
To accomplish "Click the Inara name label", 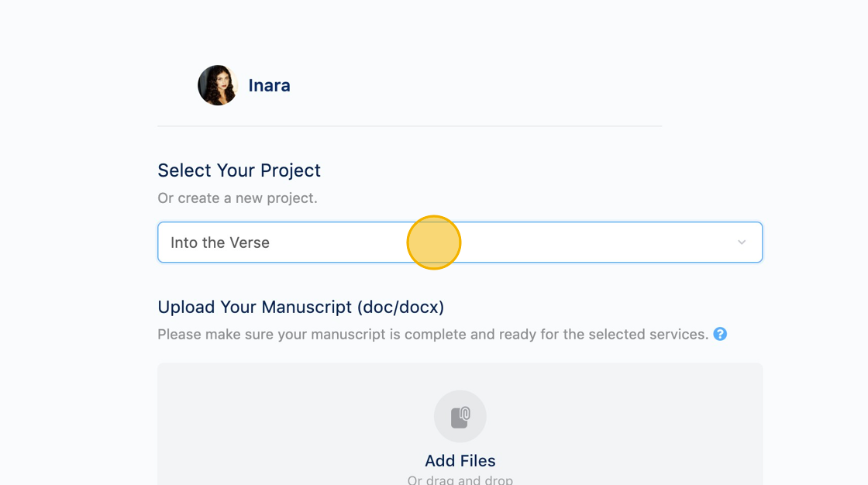I will pos(269,86).
